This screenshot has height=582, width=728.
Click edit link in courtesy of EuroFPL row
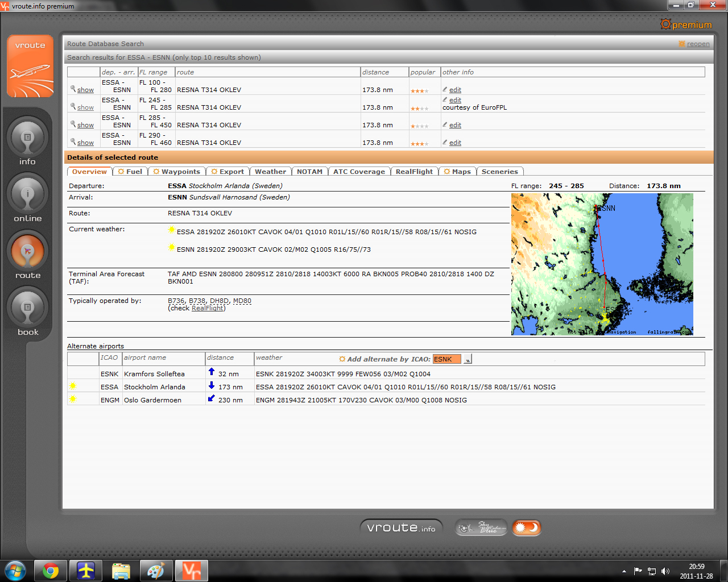(455, 100)
